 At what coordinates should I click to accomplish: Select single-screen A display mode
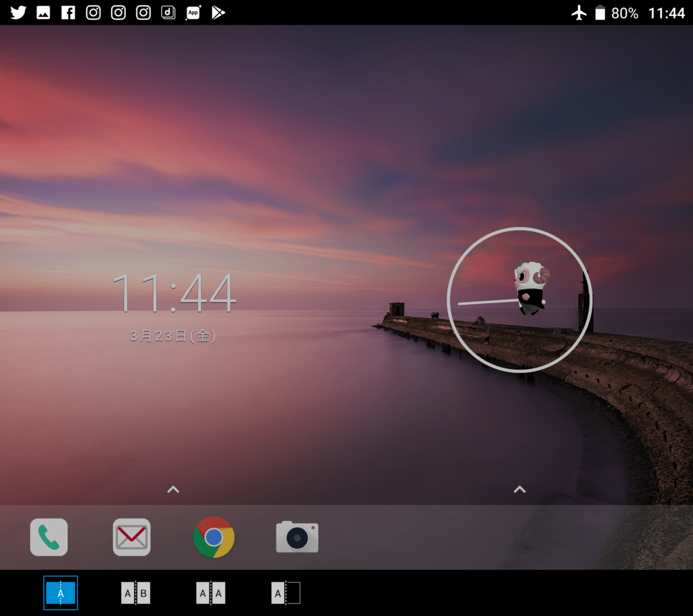point(61,593)
